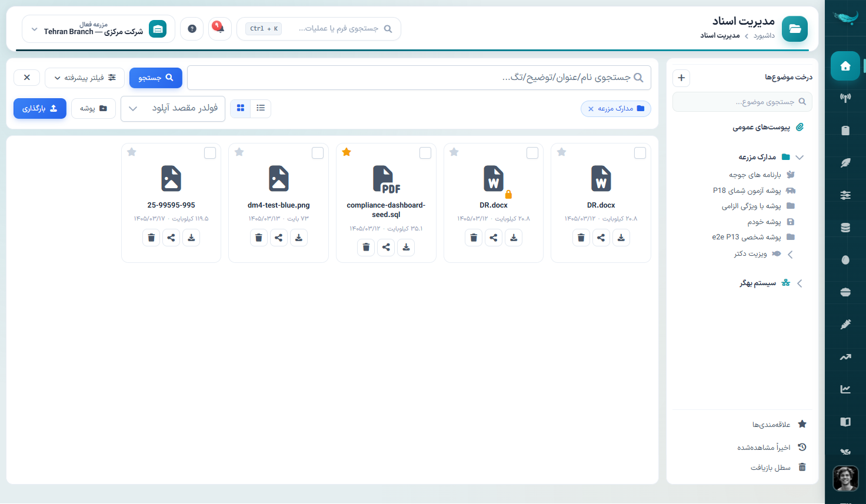Screen dimensions: 866x504
Task: Share the 25-99595-995 file
Action: click(x=171, y=238)
